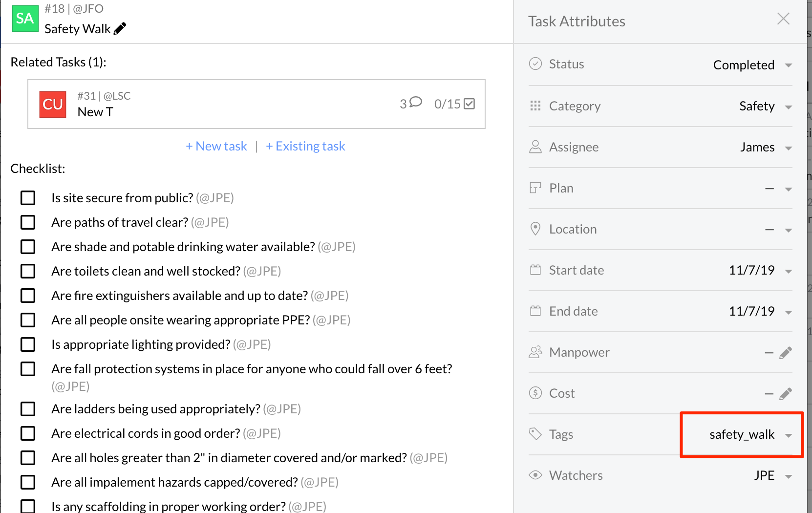Viewport: 812px width, 513px height.
Task: Check 'Is site secure from public?'
Action: click(28, 198)
